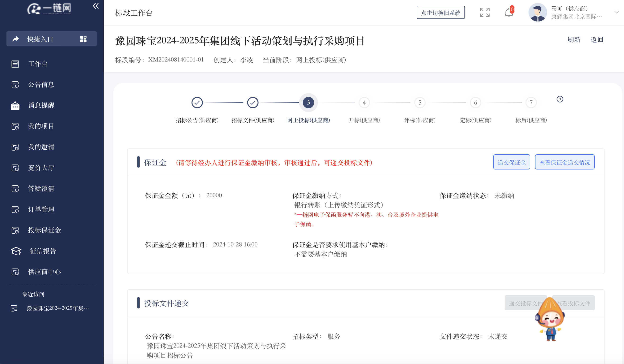
Task: Open recent item 豫园珠宝2024-2025年集
Action: 58,308
